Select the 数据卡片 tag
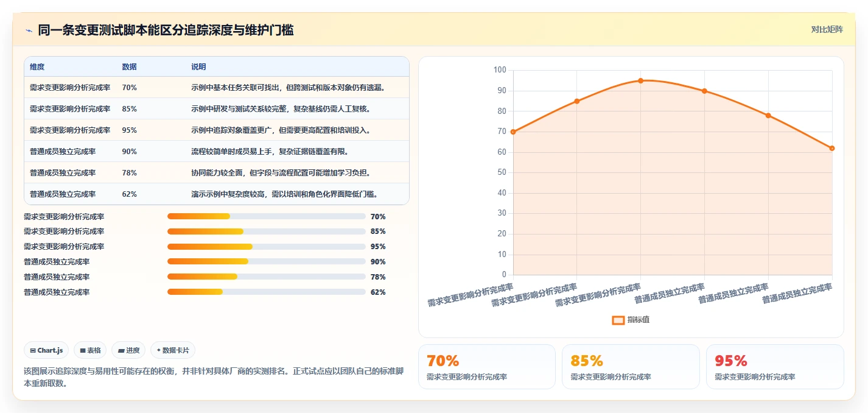 (x=173, y=350)
